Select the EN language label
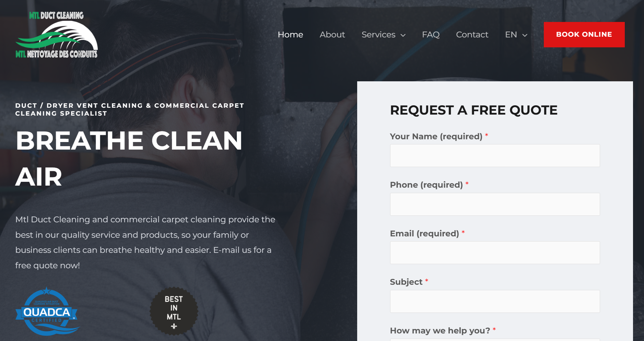Image resolution: width=644 pixels, height=341 pixels. click(511, 35)
